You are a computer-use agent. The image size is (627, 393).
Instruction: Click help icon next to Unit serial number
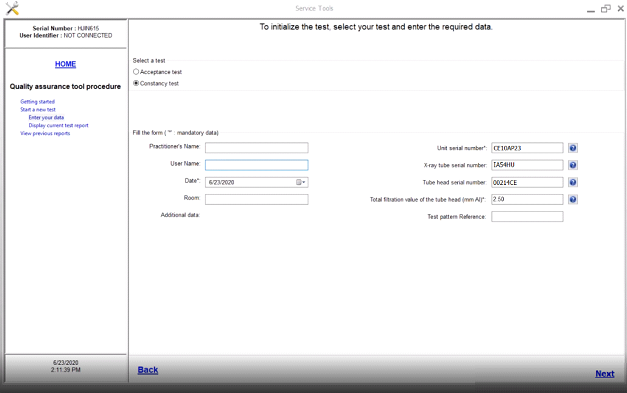point(573,148)
